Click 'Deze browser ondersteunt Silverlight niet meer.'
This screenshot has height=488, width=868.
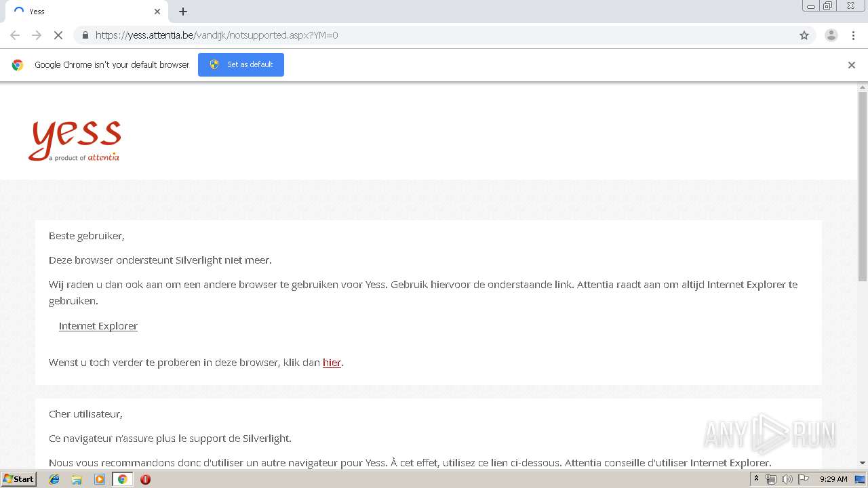[160, 260]
